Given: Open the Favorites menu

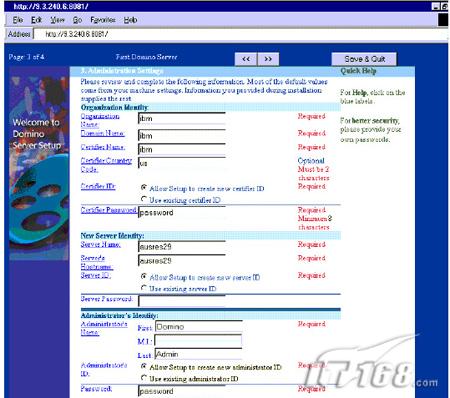Looking at the screenshot, I should click(x=103, y=20).
